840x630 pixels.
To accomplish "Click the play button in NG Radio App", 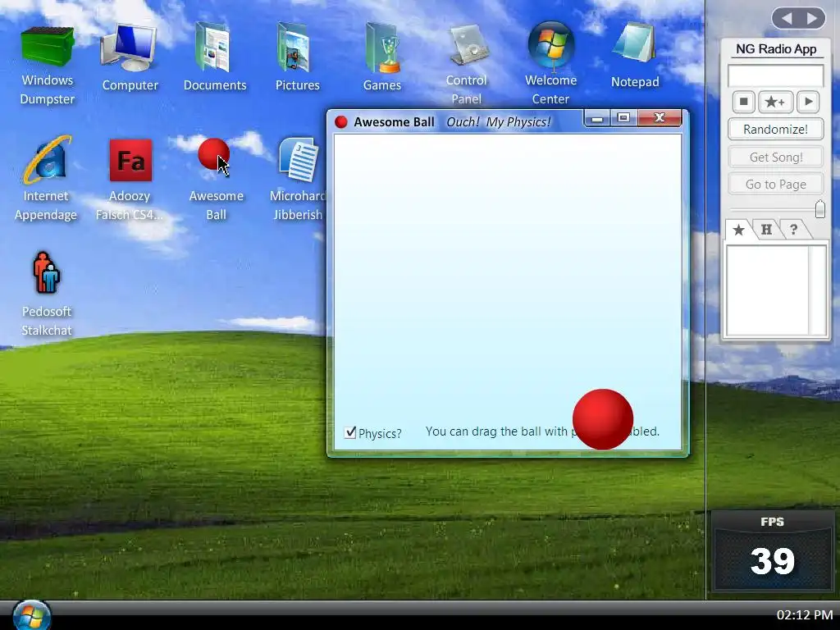I will pos(808,102).
